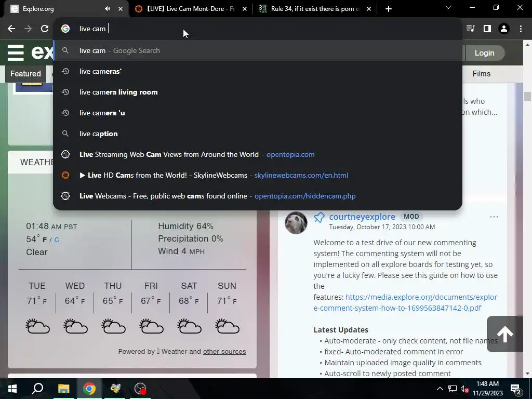Choose the "live camera 'u" suggestion

coord(258,113)
